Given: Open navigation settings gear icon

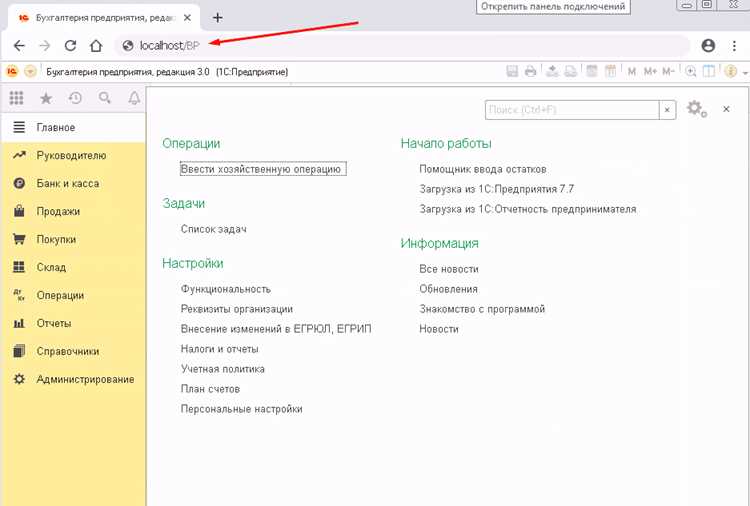Looking at the screenshot, I should coord(696,109).
